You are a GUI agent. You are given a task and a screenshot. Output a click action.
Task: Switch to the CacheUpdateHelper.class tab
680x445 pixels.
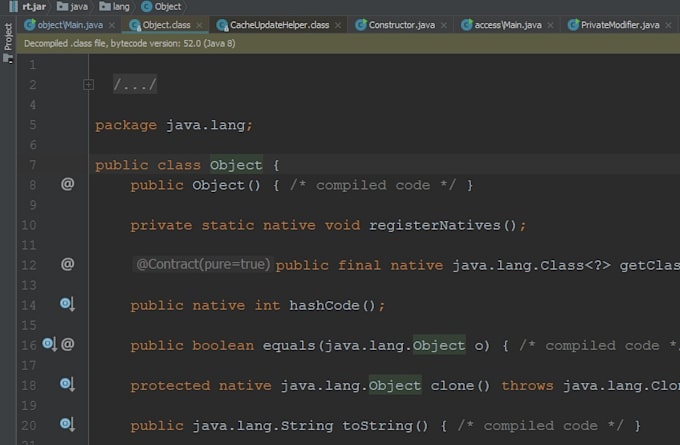279,24
